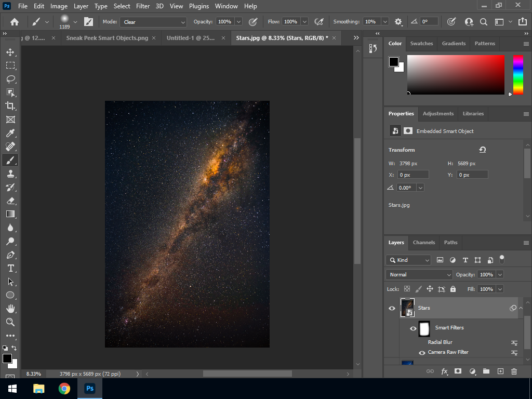Pick the Eyedropper tool
Image resolution: width=532 pixels, height=399 pixels.
coord(10,133)
